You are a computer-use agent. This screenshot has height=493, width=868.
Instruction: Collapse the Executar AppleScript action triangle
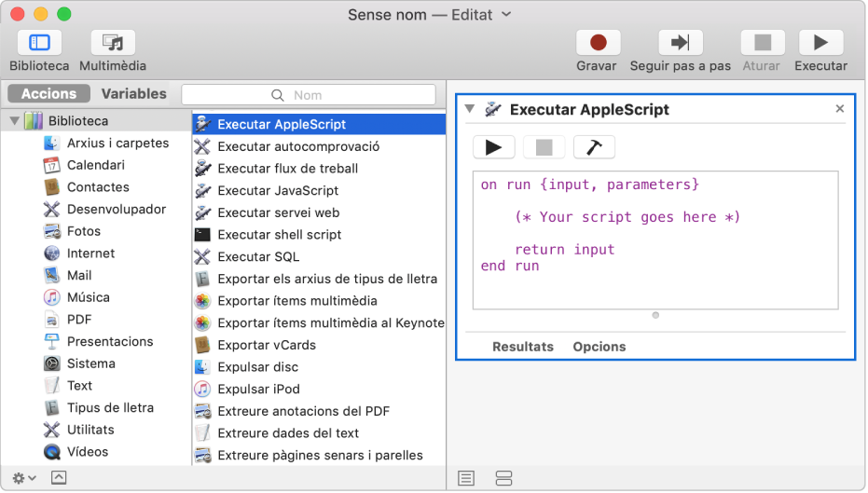[x=469, y=109]
